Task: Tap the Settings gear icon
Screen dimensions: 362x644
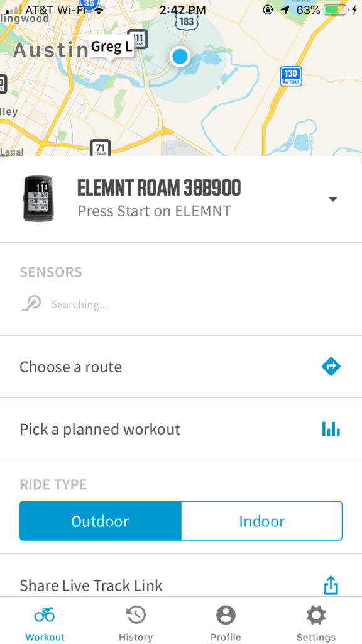Action: coord(316,615)
